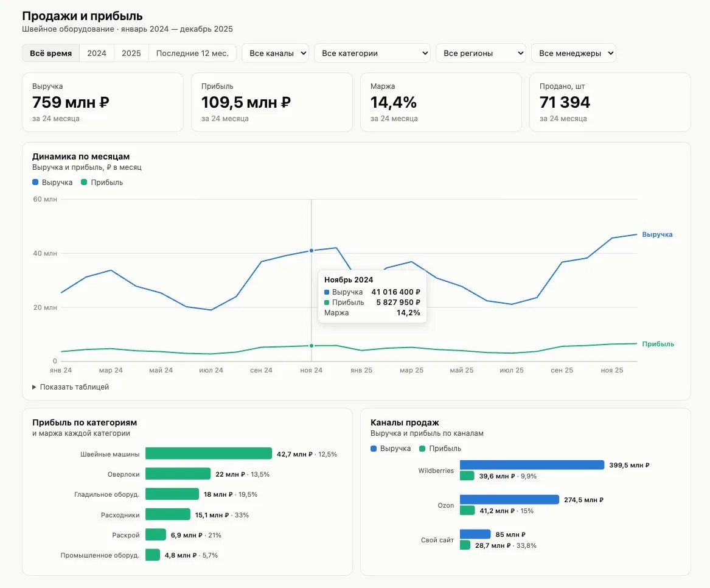This screenshot has width=710, height=588.
Task: Click the Выручка data point for Ноябрь 2024
Action: click(x=311, y=251)
